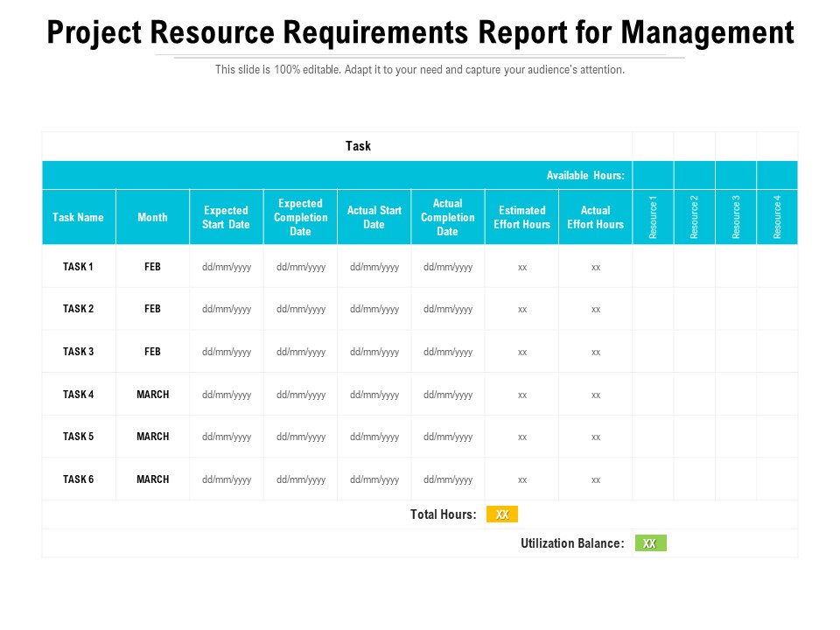Select TASK 1 Actual Effort Hours xx value
The height and width of the screenshot is (630, 840).
coord(596,268)
